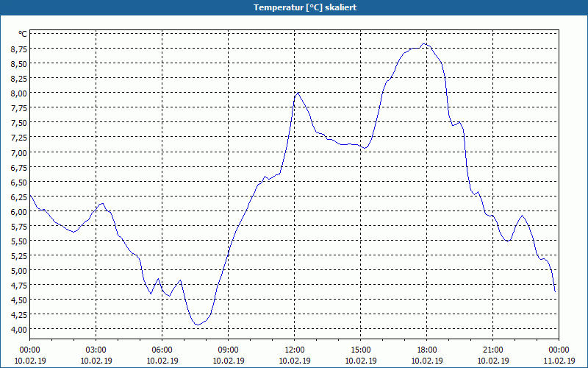
Task: Click the 6,75 y-axis value
Action: pyautogui.click(x=20, y=167)
